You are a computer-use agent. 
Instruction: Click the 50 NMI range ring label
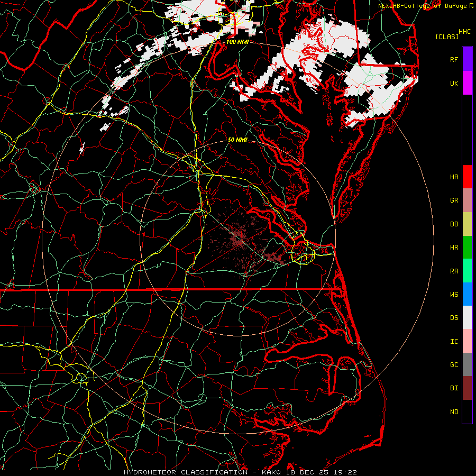tap(237, 140)
